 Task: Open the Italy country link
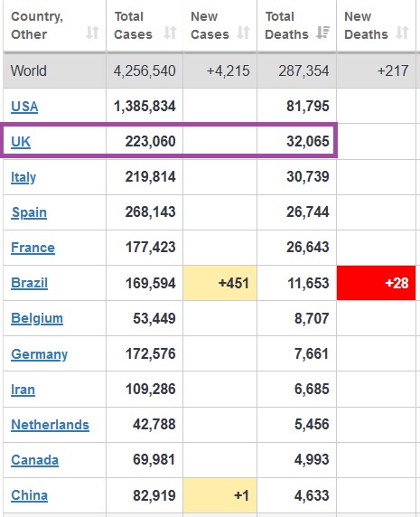23,177
